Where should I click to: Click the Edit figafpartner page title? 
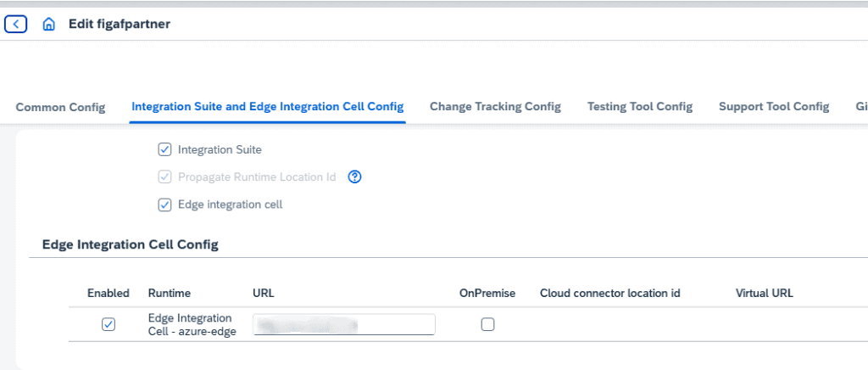120,24
